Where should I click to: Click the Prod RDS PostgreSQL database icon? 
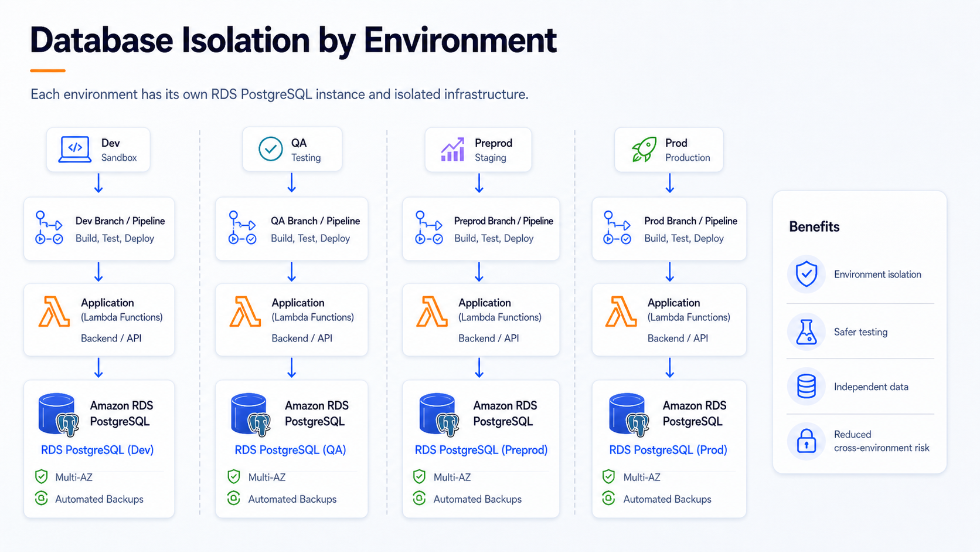click(x=629, y=415)
